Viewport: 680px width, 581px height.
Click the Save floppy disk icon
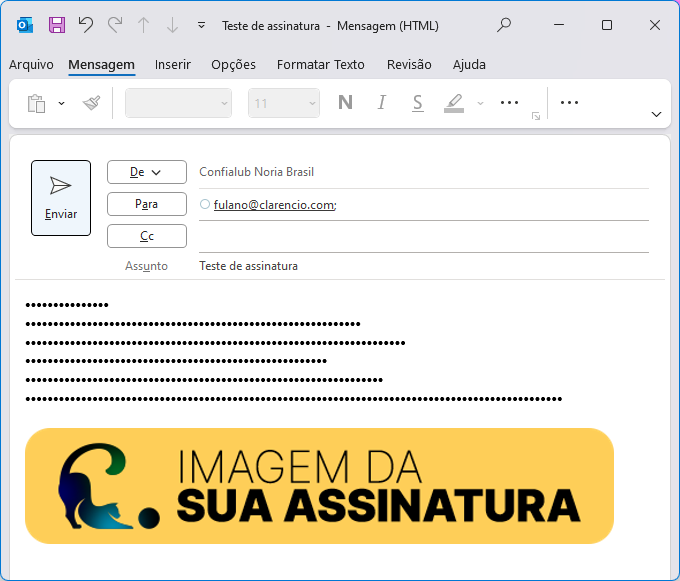pyautogui.click(x=57, y=25)
